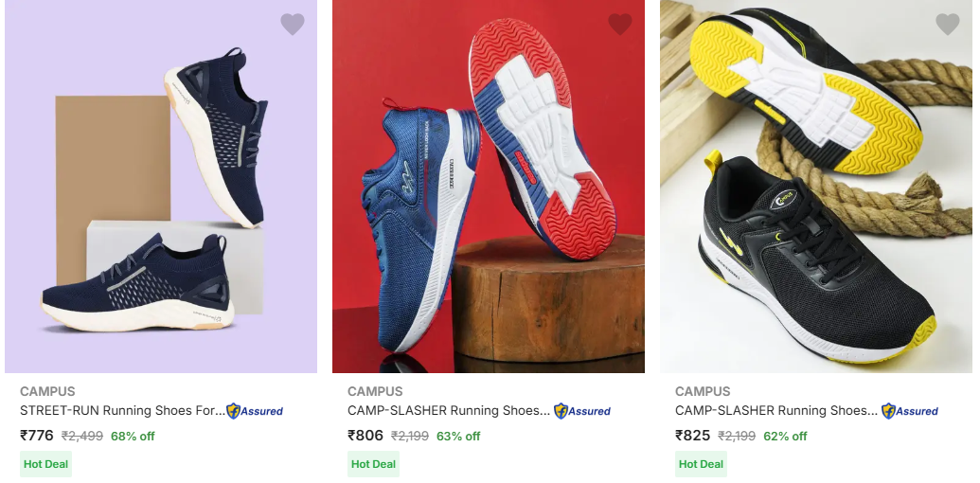980x483 pixels.
Task: Add navy STREET-RUN shoes to wishlist heart
Action: 292,25
